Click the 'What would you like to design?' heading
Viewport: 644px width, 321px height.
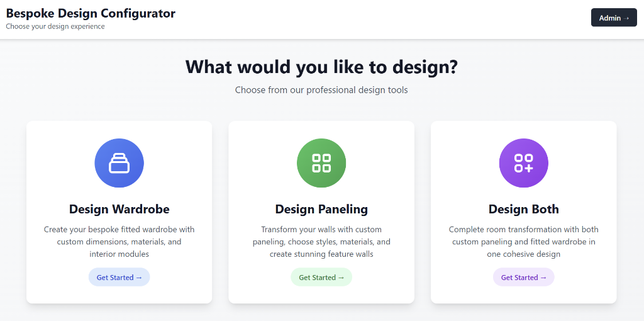tap(321, 67)
